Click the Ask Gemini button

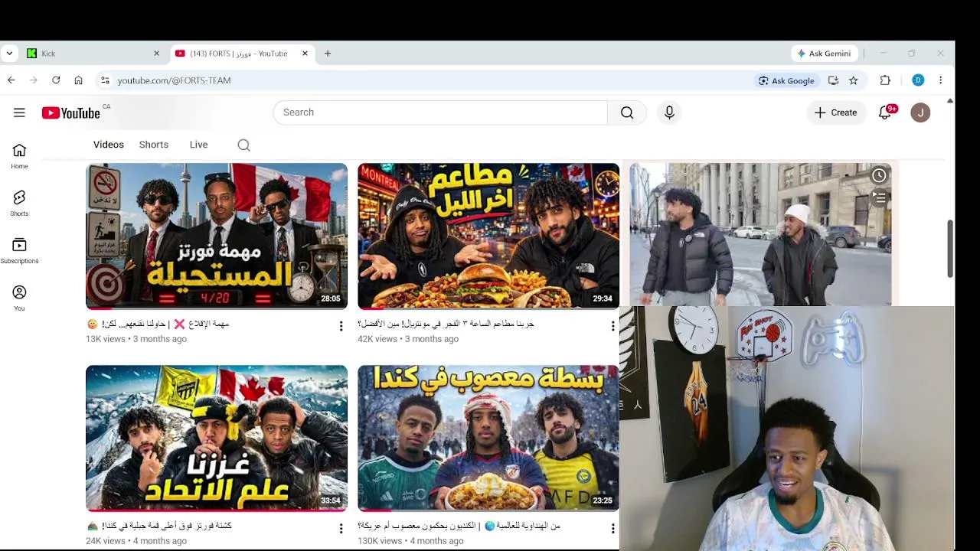pyautogui.click(x=824, y=54)
